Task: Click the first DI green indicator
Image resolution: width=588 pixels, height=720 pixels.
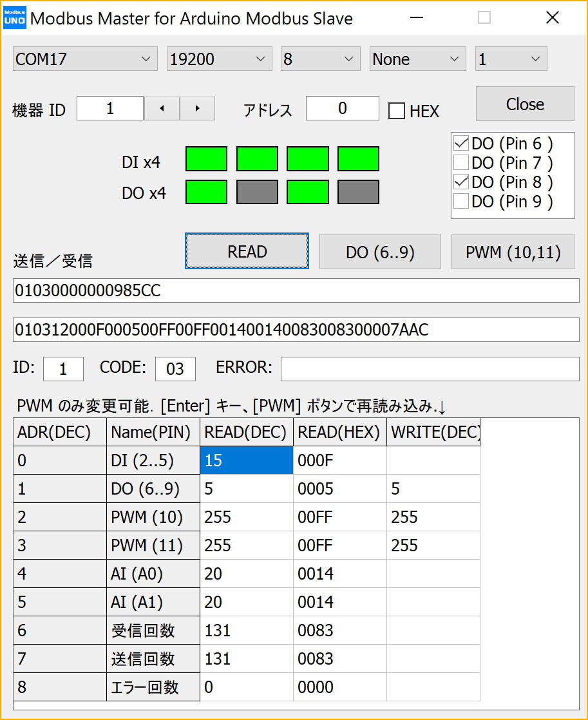Action: pyautogui.click(x=206, y=159)
